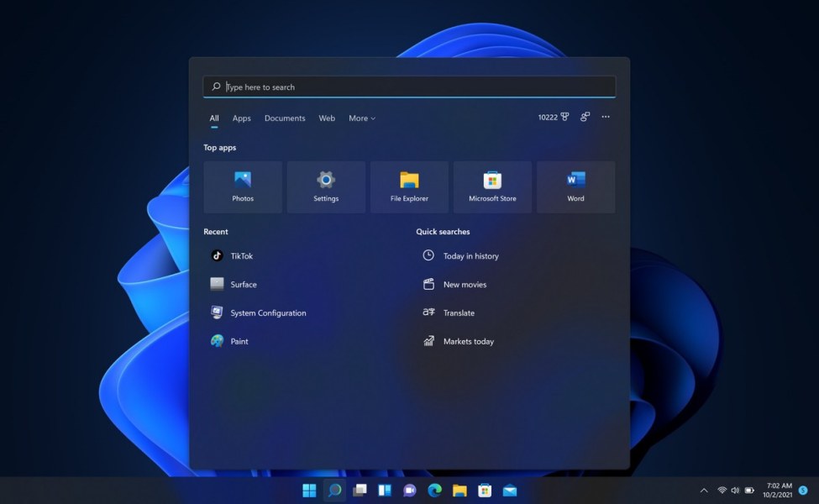Open File Explorer tile in Top apps
The image size is (819, 504).
409,186
